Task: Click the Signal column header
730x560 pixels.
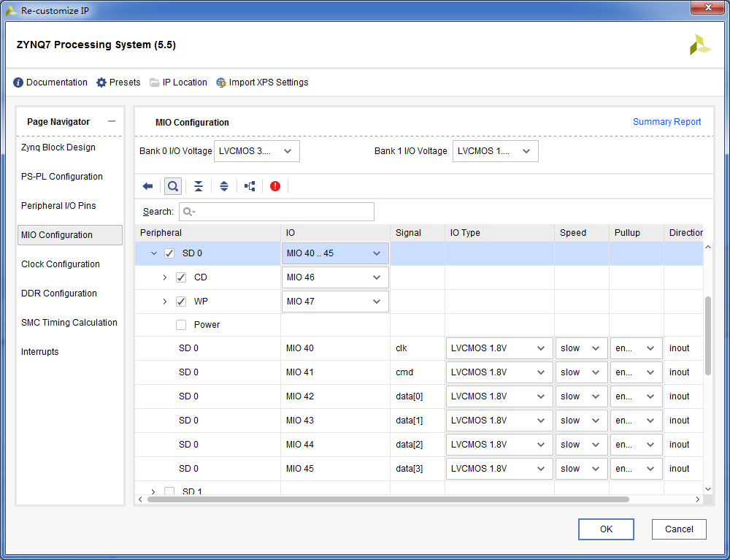Action: point(418,233)
